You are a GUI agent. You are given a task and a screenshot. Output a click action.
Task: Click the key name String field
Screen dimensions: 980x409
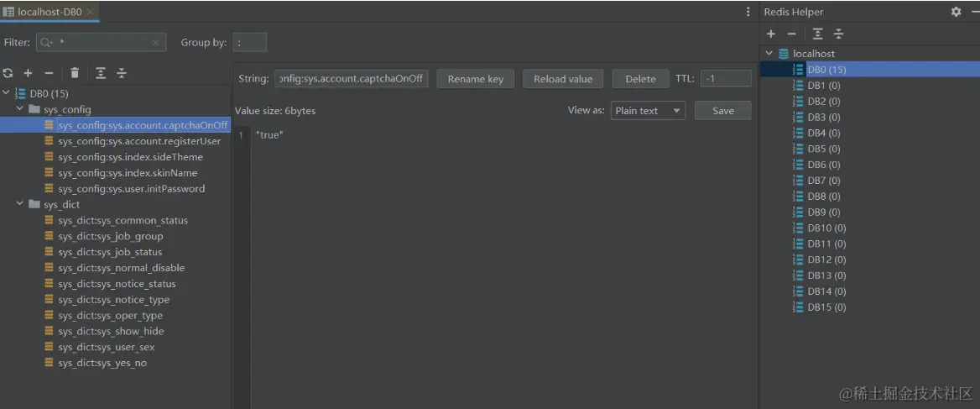click(x=352, y=79)
